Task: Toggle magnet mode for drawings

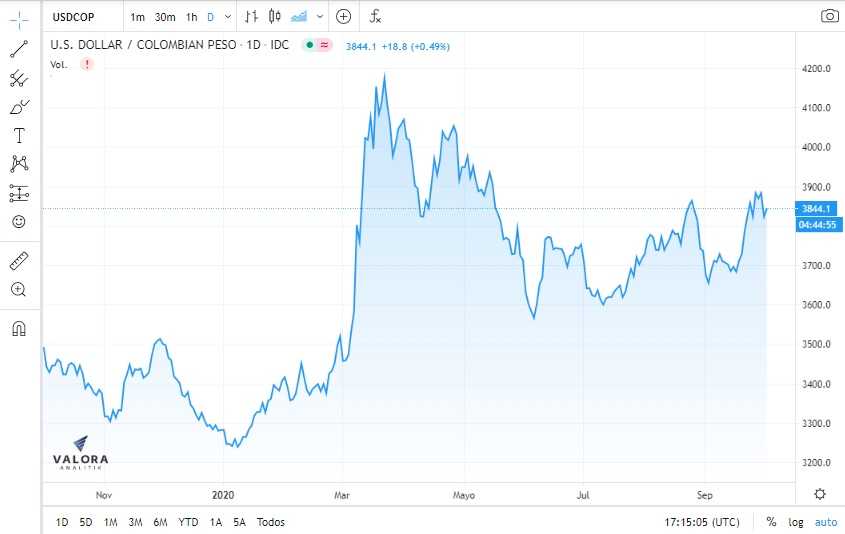Action: (x=19, y=328)
